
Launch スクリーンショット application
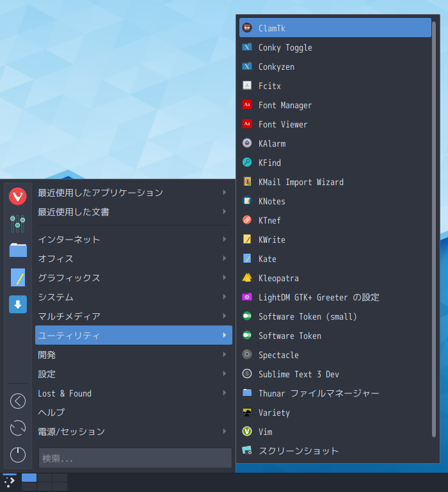click(x=335, y=451)
